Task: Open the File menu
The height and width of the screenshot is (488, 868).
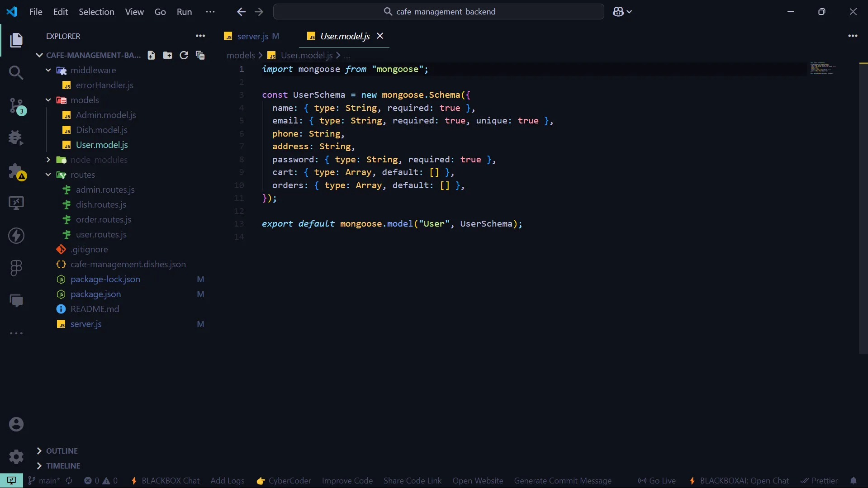Action: pyautogui.click(x=36, y=12)
